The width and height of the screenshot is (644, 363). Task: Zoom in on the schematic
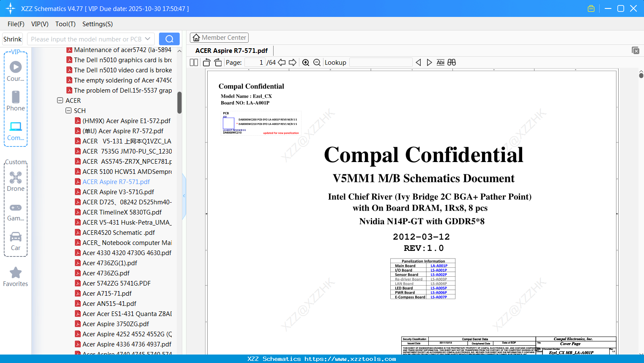coord(306,63)
